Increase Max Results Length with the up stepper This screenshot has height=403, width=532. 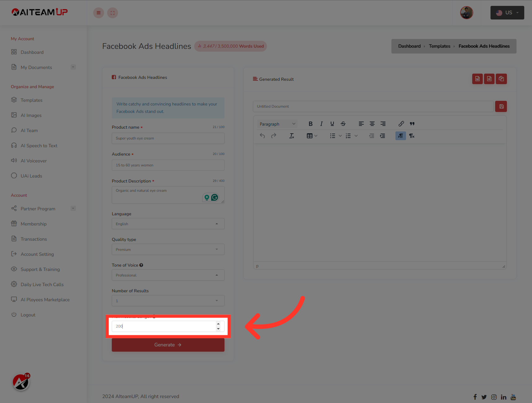pyautogui.click(x=218, y=324)
